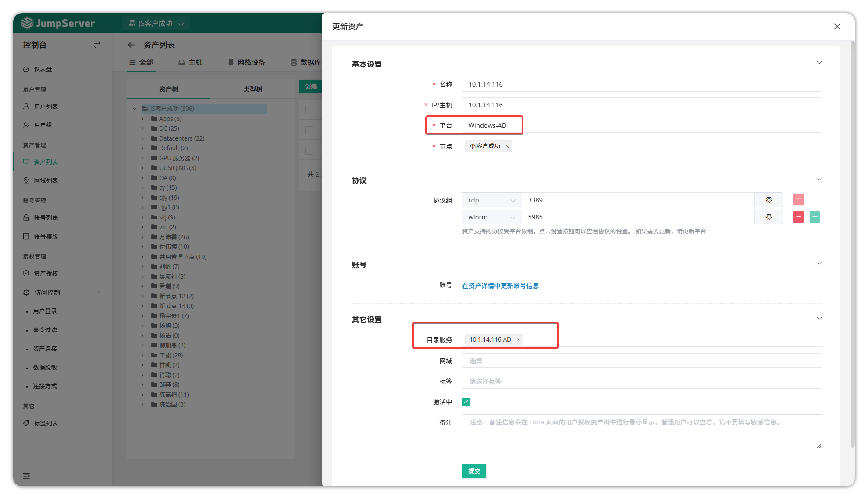The image size is (868, 495).
Task: Add a new protocol row
Action: 815,217
